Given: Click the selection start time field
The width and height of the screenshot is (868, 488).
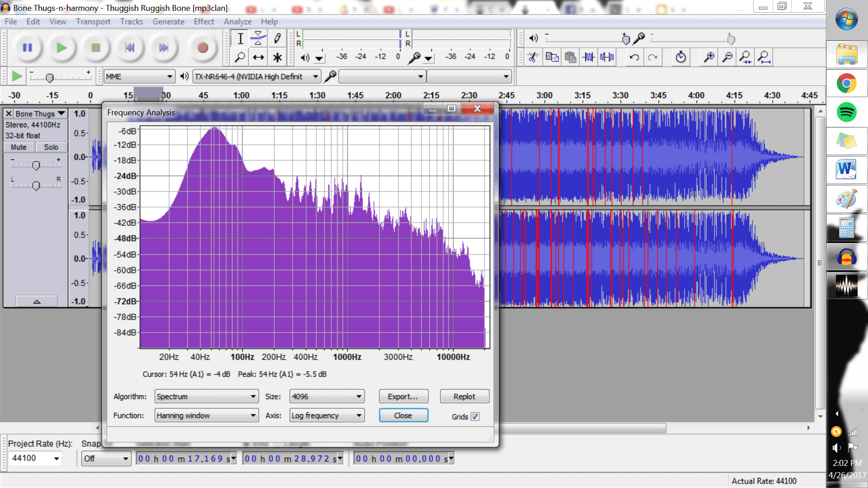Looking at the screenshot, I should tap(186, 459).
